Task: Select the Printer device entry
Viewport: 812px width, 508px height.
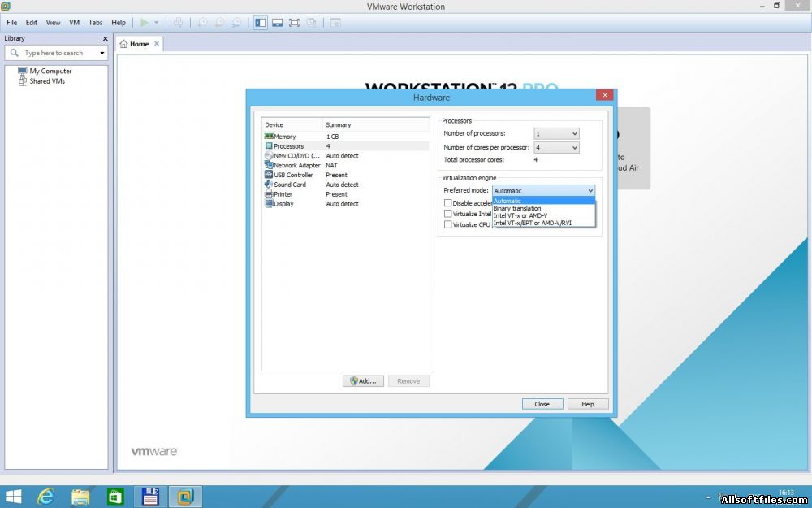Action: 283,194
